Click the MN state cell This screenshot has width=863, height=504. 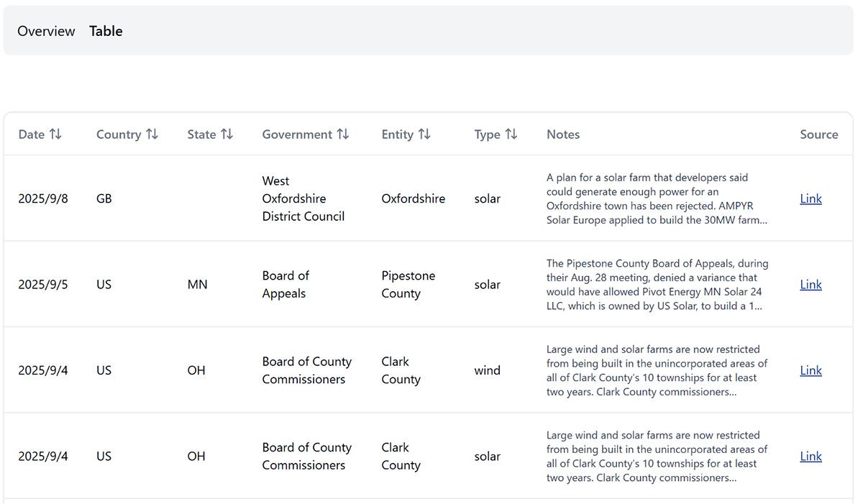coord(197,285)
